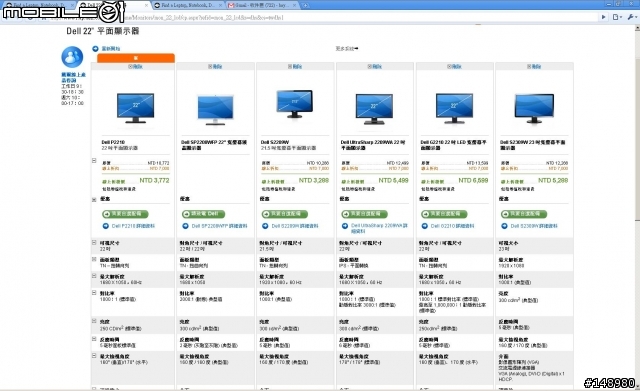Click the vertical scrollbar up arrow
The width and height of the screenshot is (640, 391).
637,29
